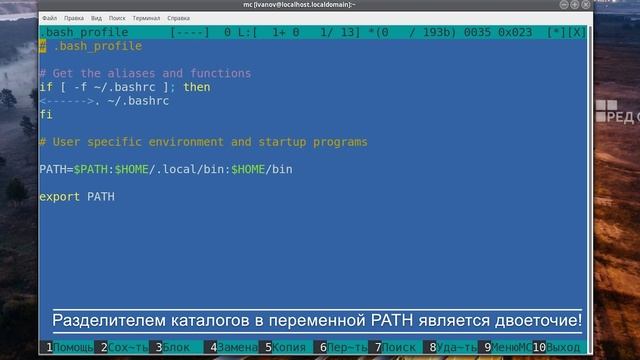640x360 pixels.
Task: Click the 'export PATH' line
Action: [77, 197]
